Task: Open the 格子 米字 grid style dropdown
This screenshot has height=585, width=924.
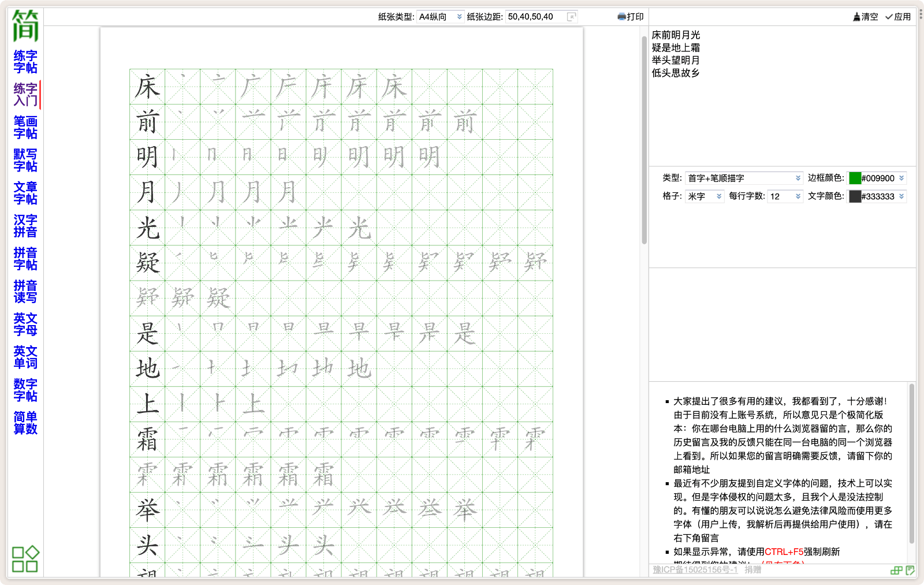Action: point(705,196)
